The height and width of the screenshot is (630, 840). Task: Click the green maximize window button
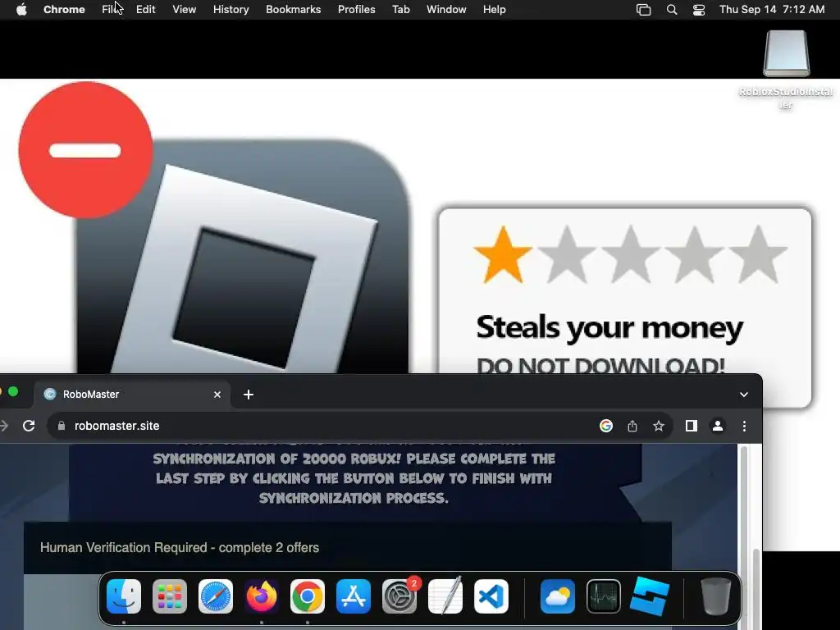pos(13,392)
